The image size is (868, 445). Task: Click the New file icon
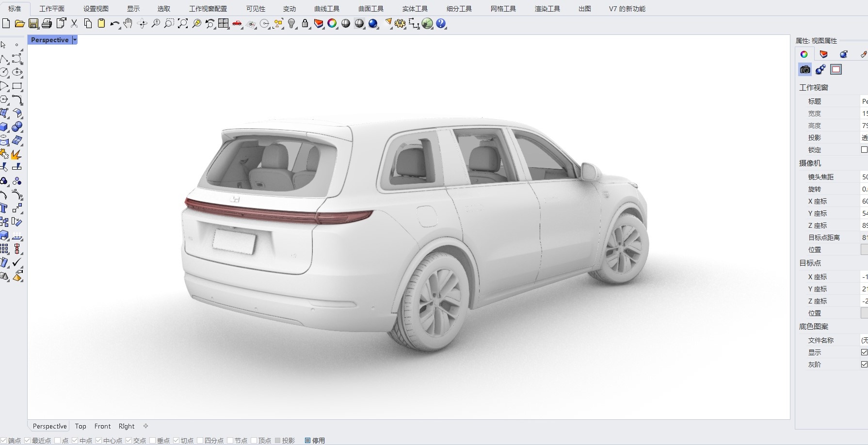tap(6, 23)
